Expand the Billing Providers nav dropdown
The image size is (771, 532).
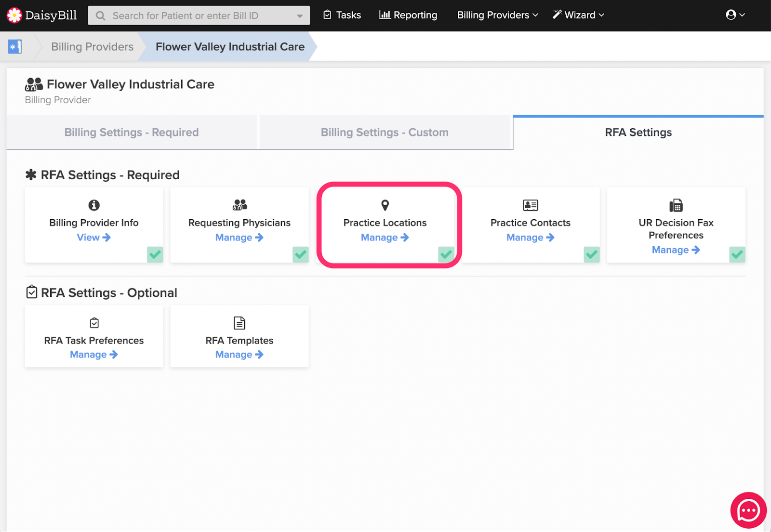(498, 15)
